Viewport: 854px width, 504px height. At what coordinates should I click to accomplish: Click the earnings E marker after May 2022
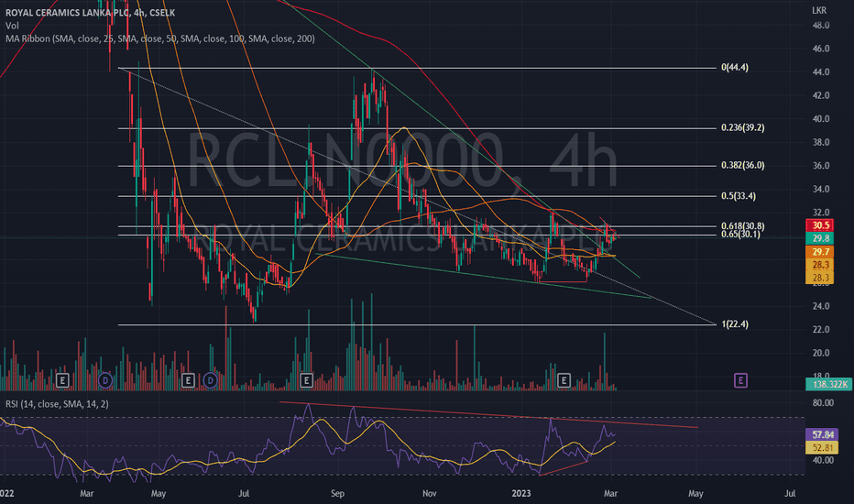click(x=188, y=380)
